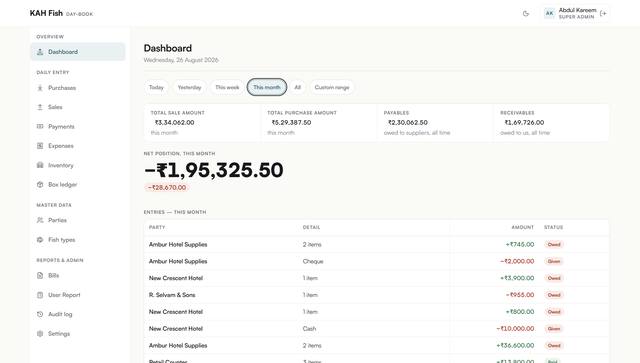This screenshot has height=363, width=640.
Task: Select the Today filter
Action: [156, 87]
